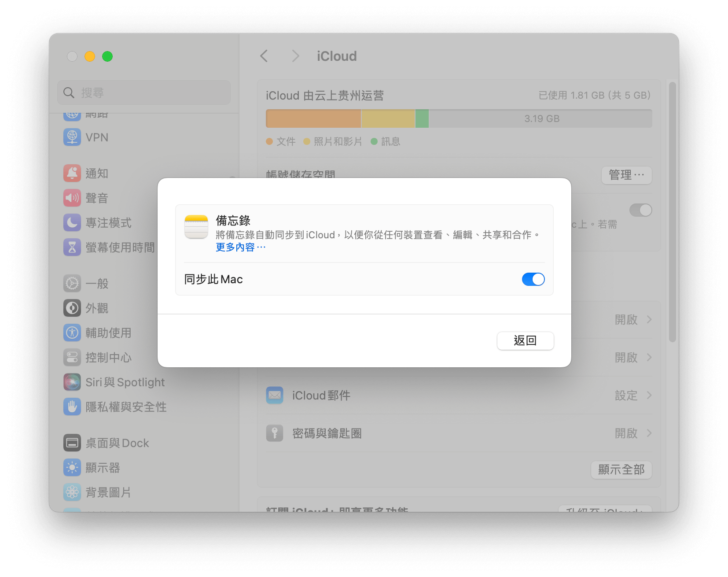
Task: Click the iCloud 郵件 row label
Action: pos(321,395)
